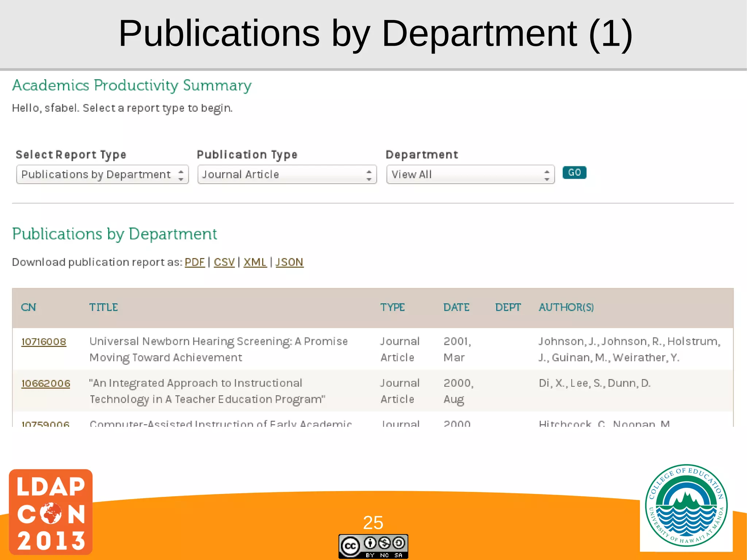
Task: Select the 'An Integrated Approach to Instructional' title
Action: pyautogui.click(x=208, y=391)
